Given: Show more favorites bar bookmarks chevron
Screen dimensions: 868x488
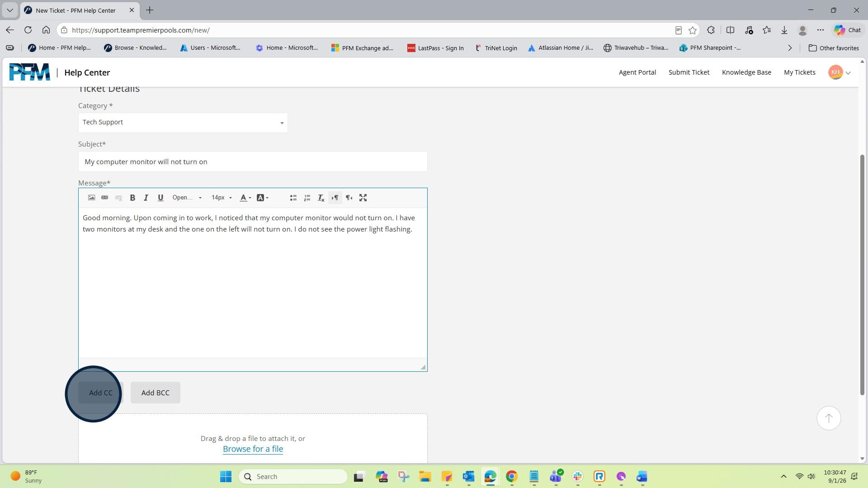Looking at the screenshot, I should tap(790, 48).
